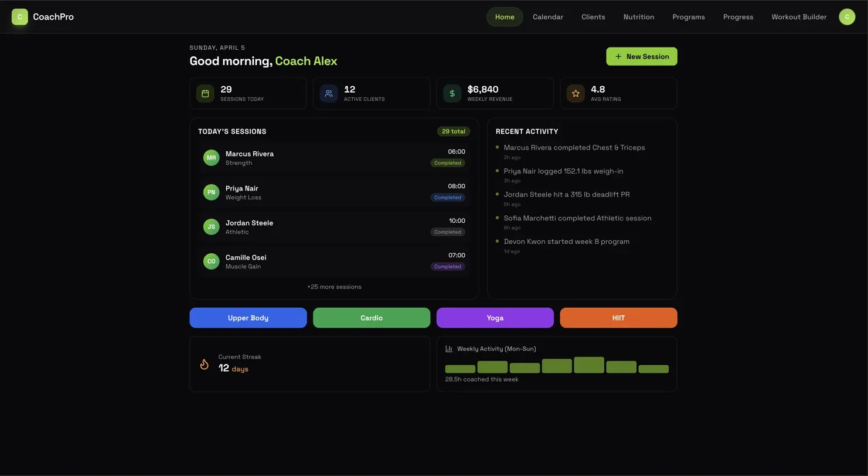Open the Avg Rating stat card
868x476 pixels.
619,93
